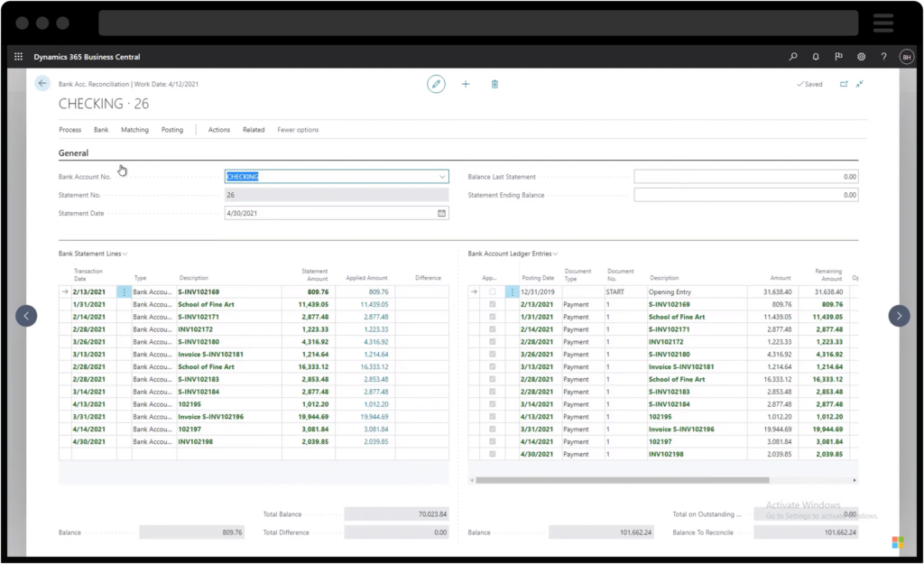Select statement line dated 4/14/2021
The height and width of the screenshot is (564, 924).
(x=254, y=429)
